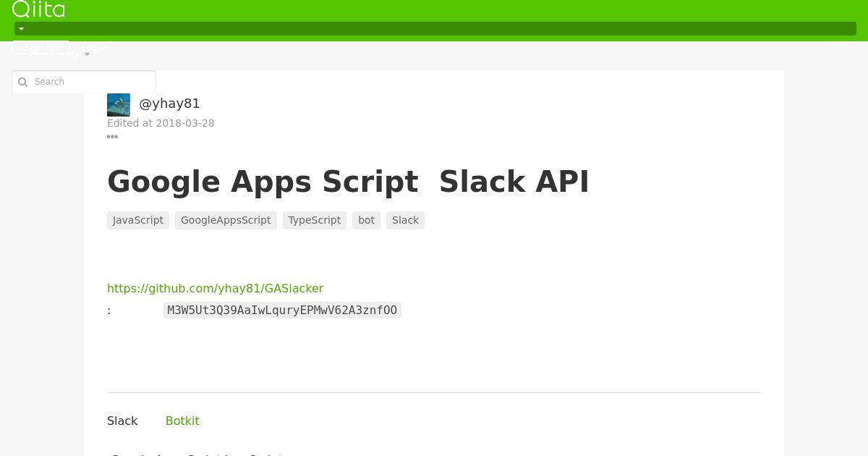The image size is (868, 456).
Task: Click the Edited at 2018-03-28 text
Action: tap(161, 123)
